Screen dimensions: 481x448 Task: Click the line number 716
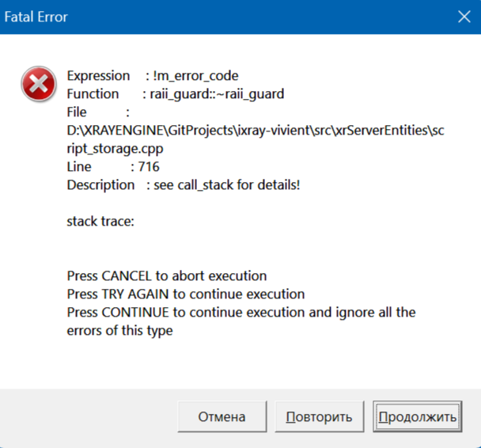[149, 167]
